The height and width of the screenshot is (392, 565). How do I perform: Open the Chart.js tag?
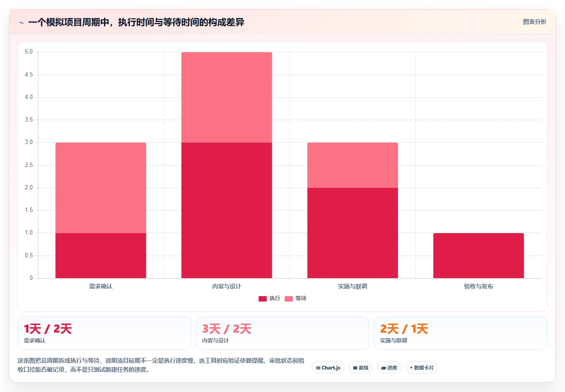point(328,368)
